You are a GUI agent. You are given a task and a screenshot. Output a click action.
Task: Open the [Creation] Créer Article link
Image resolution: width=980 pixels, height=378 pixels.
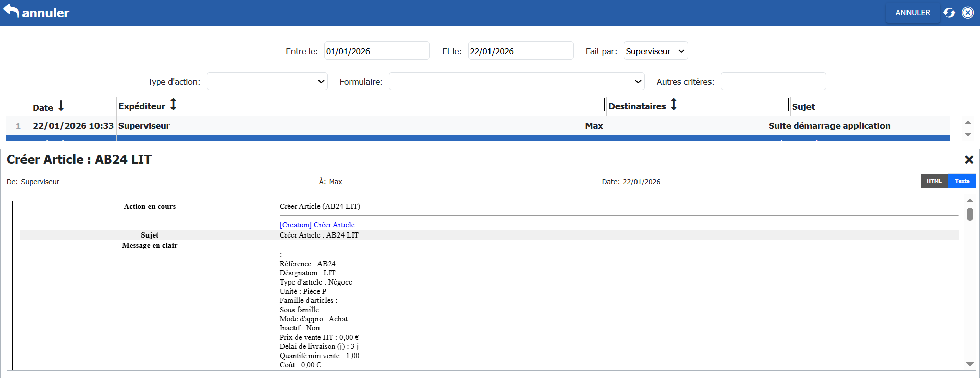pyautogui.click(x=316, y=225)
